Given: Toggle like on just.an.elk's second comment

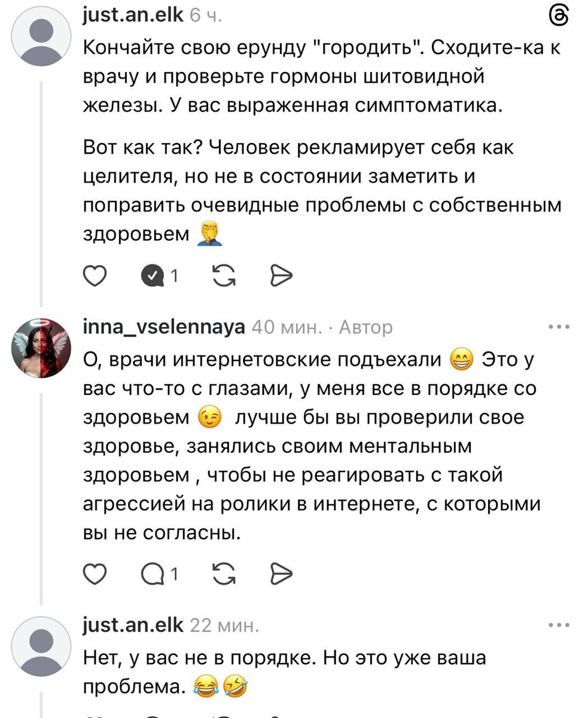Looking at the screenshot, I should click(x=95, y=715).
